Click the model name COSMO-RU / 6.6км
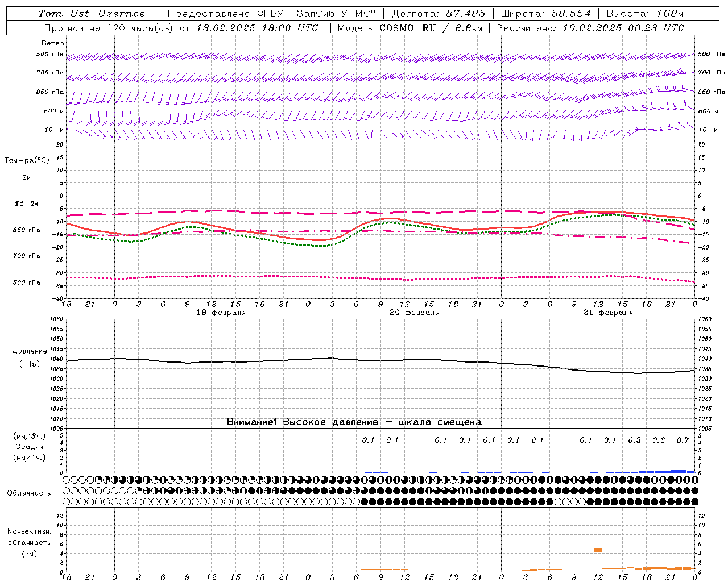The width and height of the screenshot is (728, 582). [x=430, y=28]
